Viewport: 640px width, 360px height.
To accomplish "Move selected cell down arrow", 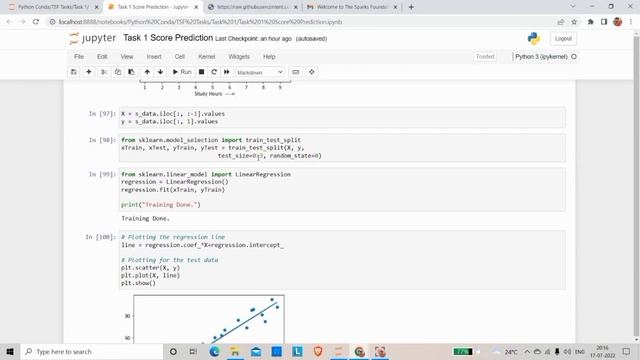I will pos(160,72).
